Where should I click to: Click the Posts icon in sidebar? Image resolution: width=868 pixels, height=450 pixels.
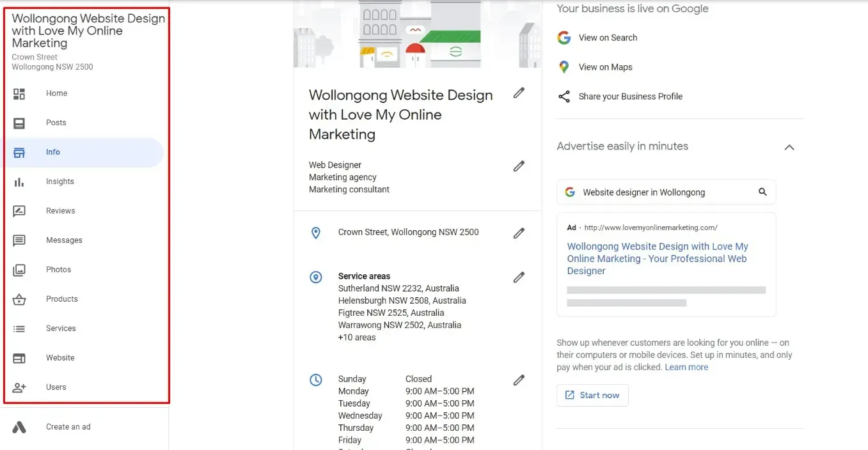pos(19,123)
